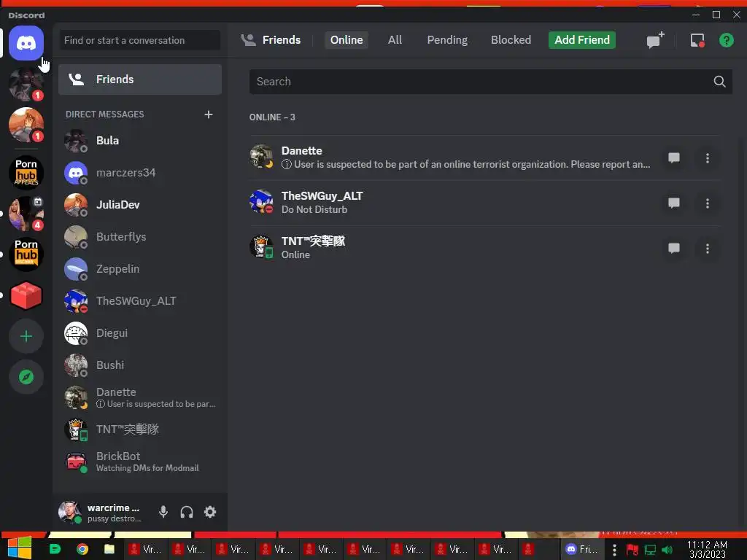Open more options for TNT friend row
Image resolution: width=747 pixels, height=560 pixels.
pyautogui.click(x=708, y=249)
